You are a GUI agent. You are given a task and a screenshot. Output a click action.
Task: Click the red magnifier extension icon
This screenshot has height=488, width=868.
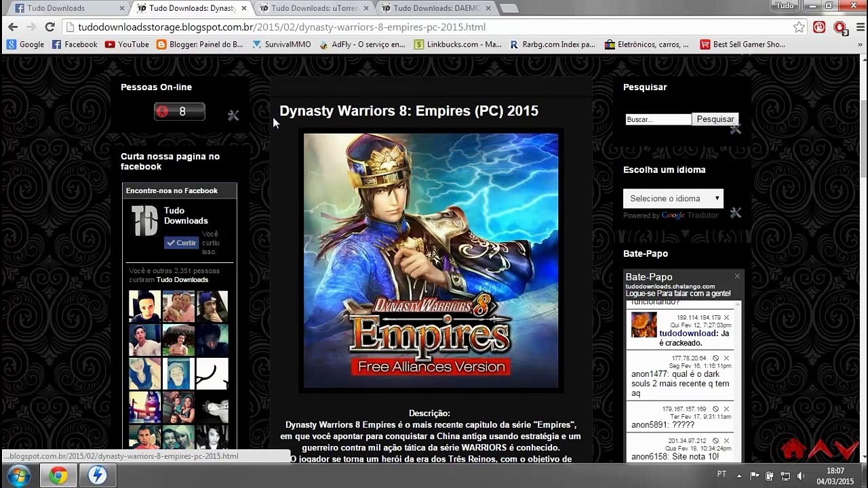(x=840, y=27)
